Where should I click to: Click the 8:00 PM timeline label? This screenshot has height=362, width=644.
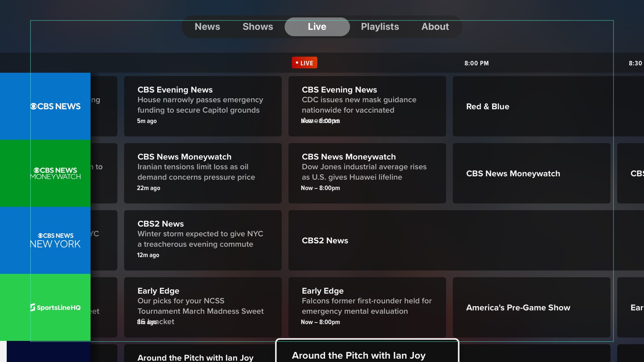click(476, 63)
